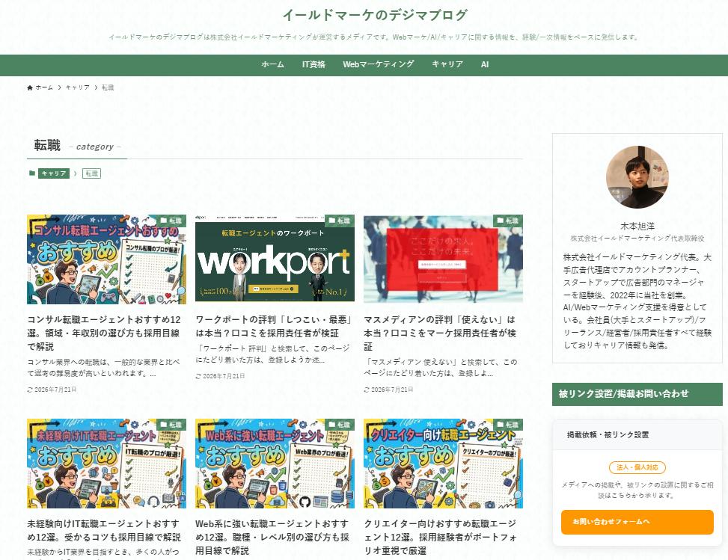
Task: Open キャリア in the green navigation bar
Action: point(447,65)
